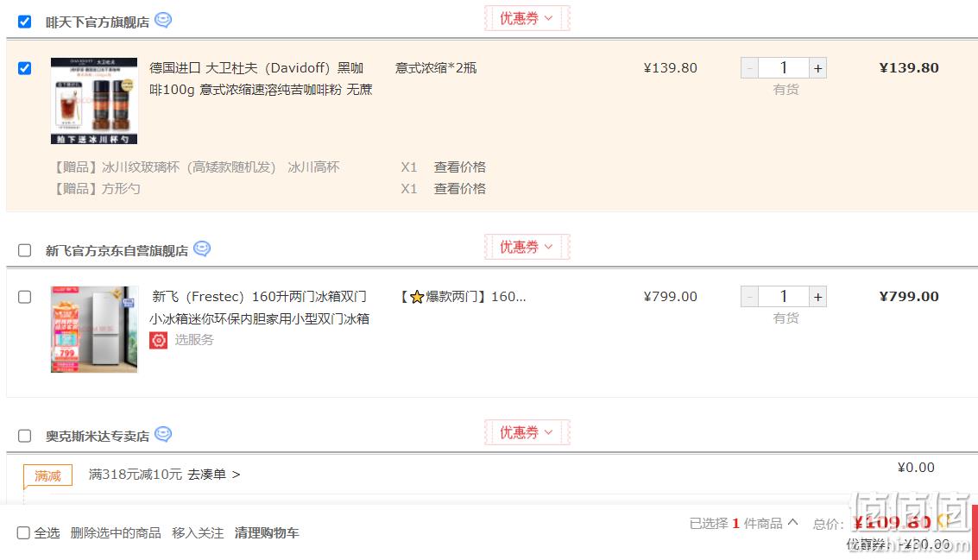Click 去凑单 link in 满减 promotion
978x560 pixels.
[213, 475]
